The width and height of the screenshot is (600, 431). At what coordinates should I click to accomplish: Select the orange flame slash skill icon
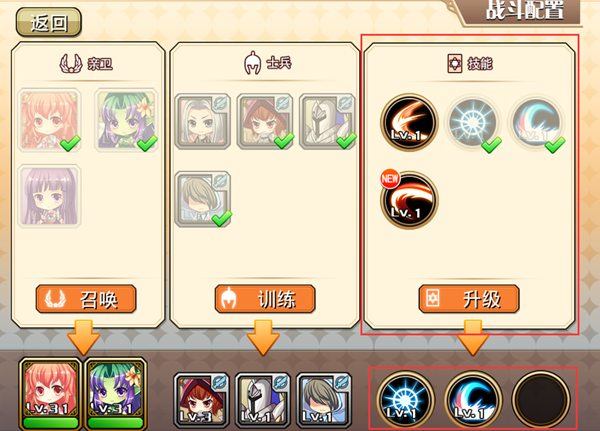pyautogui.click(x=409, y=122)
